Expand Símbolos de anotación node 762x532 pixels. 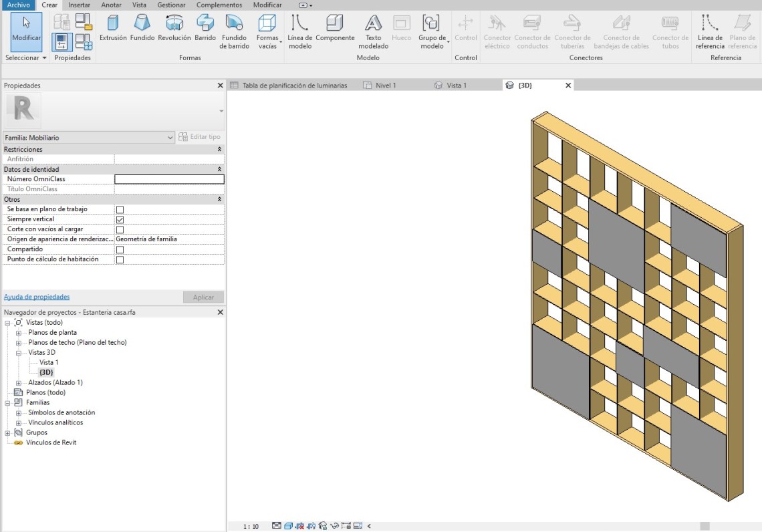click(19, 413)
